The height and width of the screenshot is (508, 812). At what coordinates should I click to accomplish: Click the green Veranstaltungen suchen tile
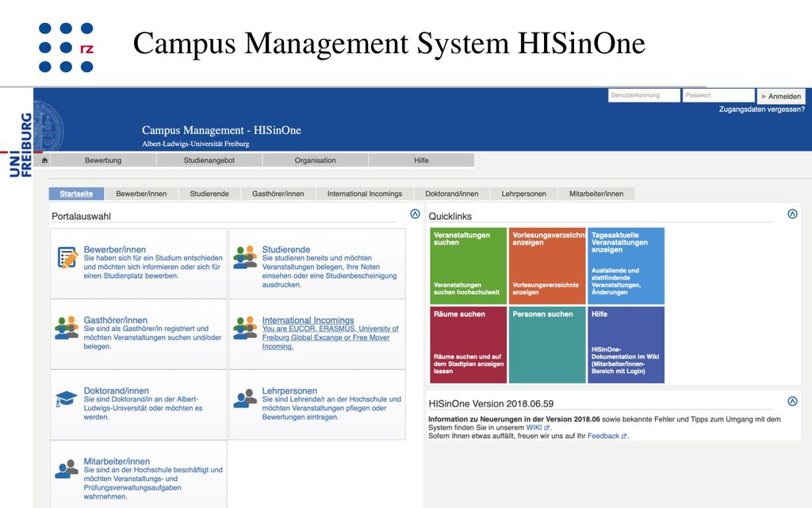click(x=468, y=266)
